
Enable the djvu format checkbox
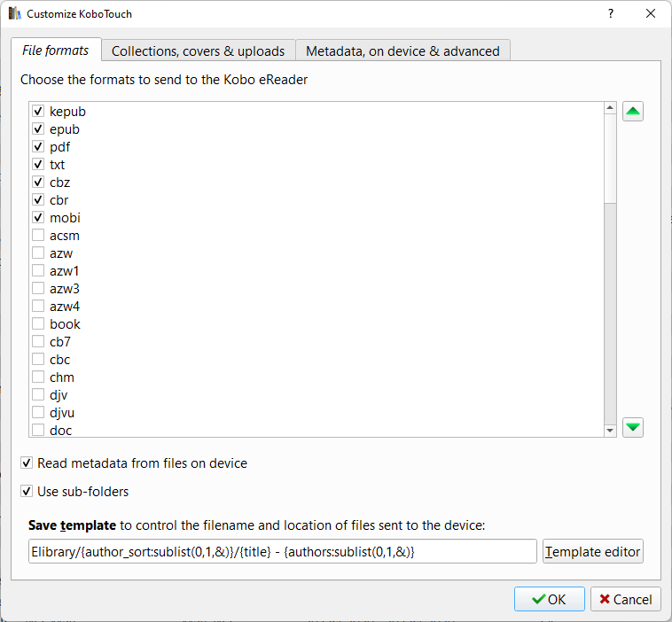pyautogui.click(x=38, y=413)
